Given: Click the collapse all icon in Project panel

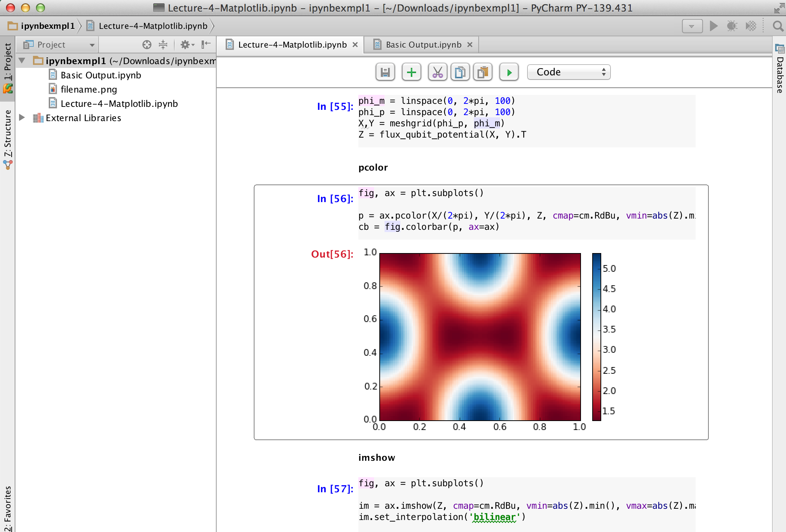Looking at the screenshot, I should pos(163,45).
